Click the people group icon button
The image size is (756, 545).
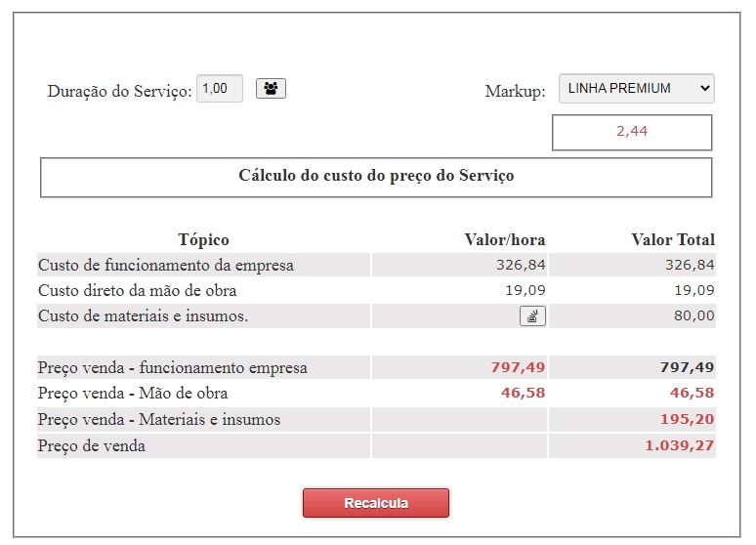pos(271,88)
